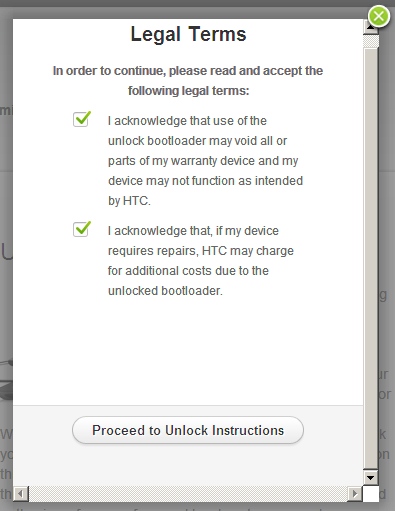
Task: Click the scrollbar corner square
Action: pos(370,493)
